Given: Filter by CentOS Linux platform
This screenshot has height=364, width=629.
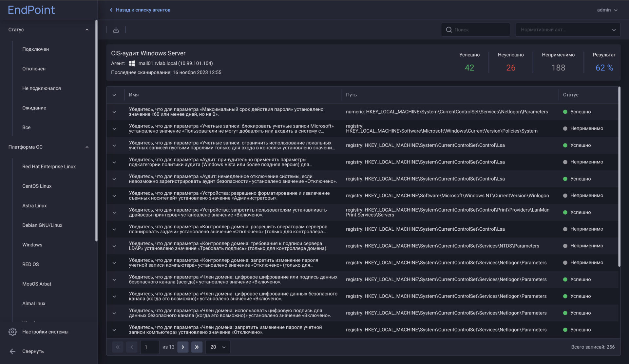Looking at the screenshot, I should (37, 186).
